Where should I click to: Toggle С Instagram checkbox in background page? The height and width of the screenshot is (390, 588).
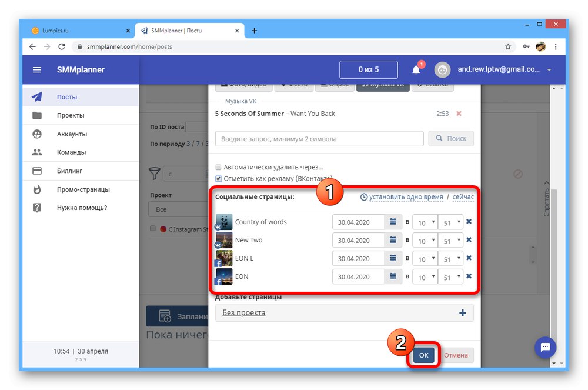click(153, 228)
